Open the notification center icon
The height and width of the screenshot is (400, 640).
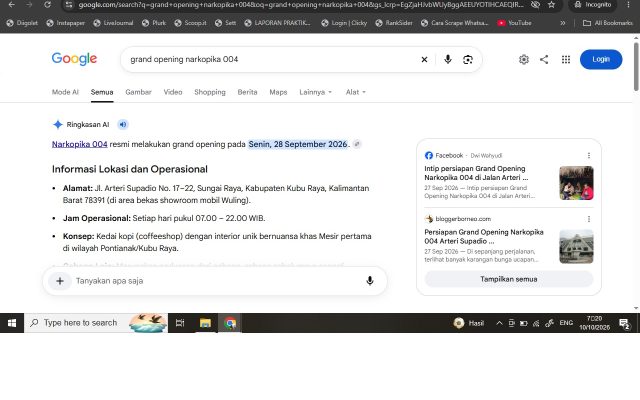(624, 324)
